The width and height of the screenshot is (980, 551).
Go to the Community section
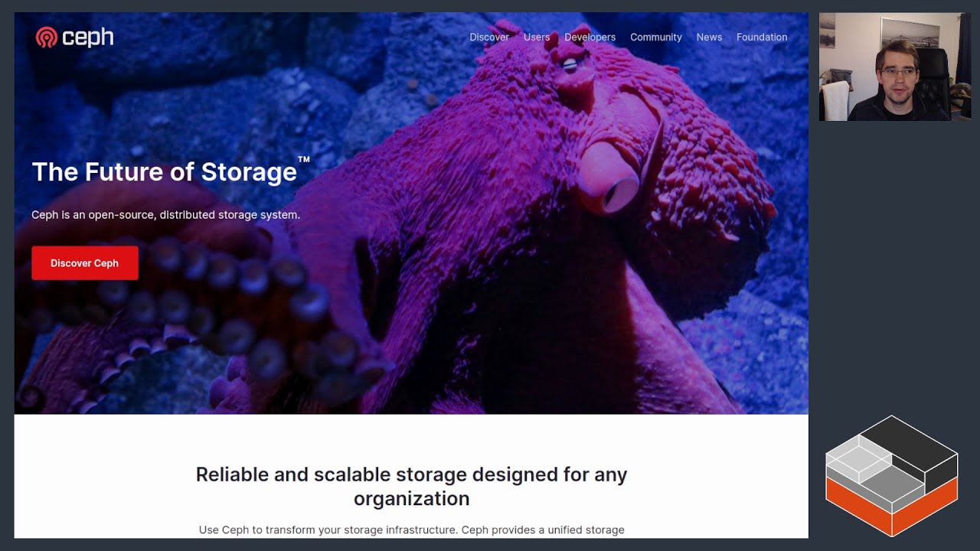[x=656, y=37]
